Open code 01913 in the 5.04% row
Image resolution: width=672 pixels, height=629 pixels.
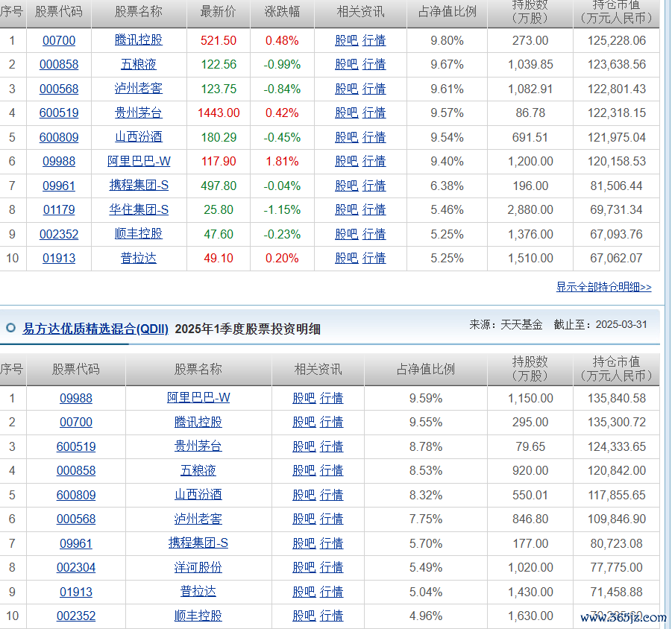76,592
